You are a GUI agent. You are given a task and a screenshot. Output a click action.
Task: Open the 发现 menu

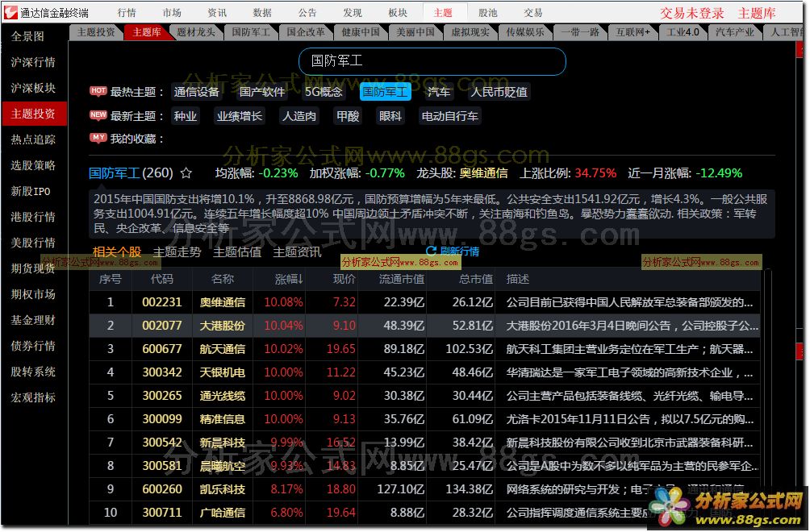353,12
